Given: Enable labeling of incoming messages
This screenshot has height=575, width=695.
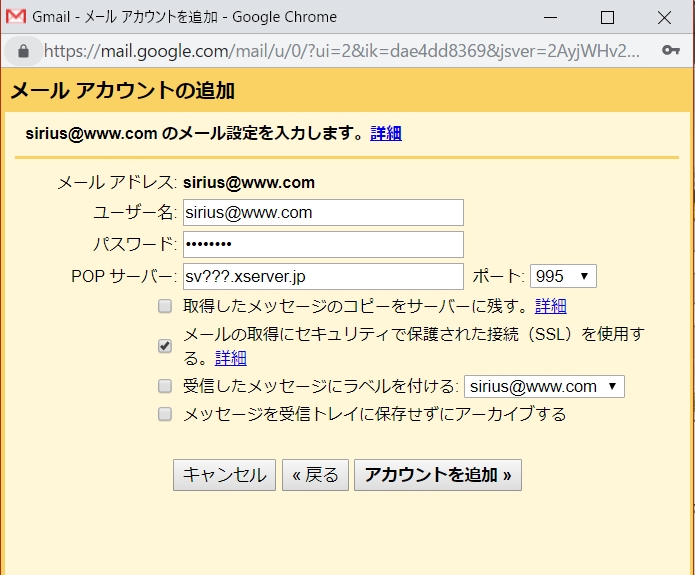Looking at the screenshot, I should point(165,386).
